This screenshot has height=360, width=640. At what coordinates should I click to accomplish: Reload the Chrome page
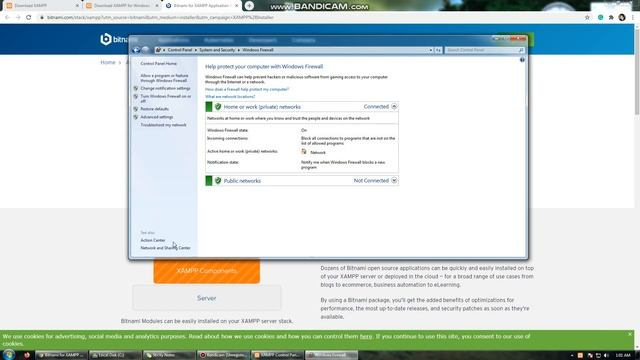[x=29, y=18]
